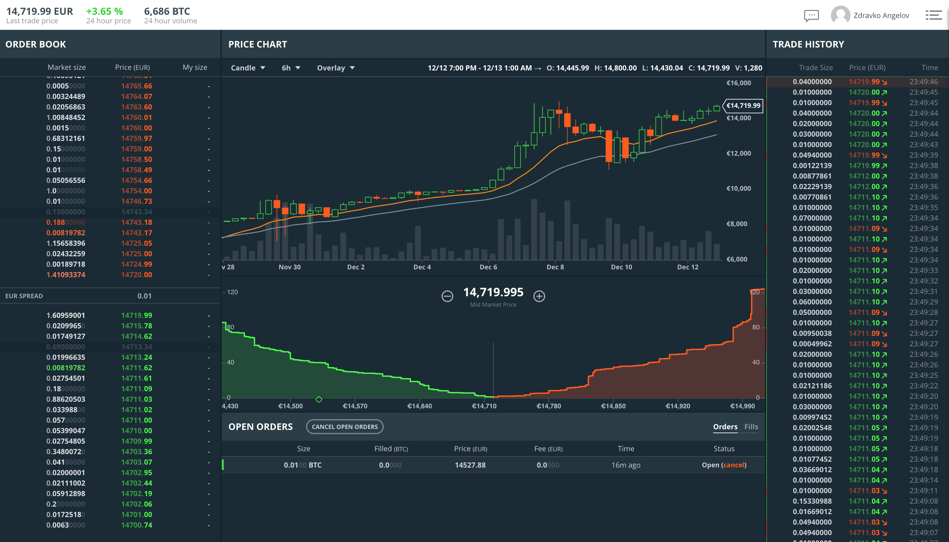Image resolution: width=949 pixels, height=542 pixels.
Task: Click the Dec 8 date label on chart
Action: [x=555, y=267]
